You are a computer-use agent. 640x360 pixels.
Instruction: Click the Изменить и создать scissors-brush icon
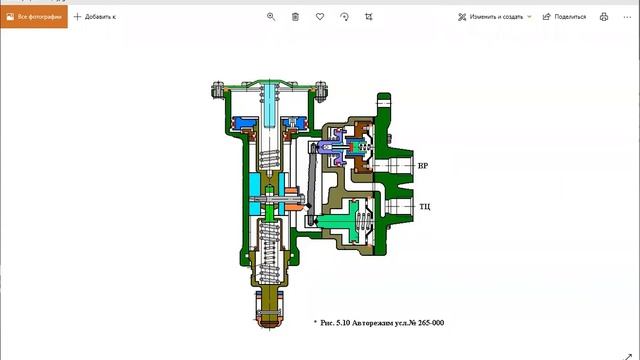click(462, 17)
